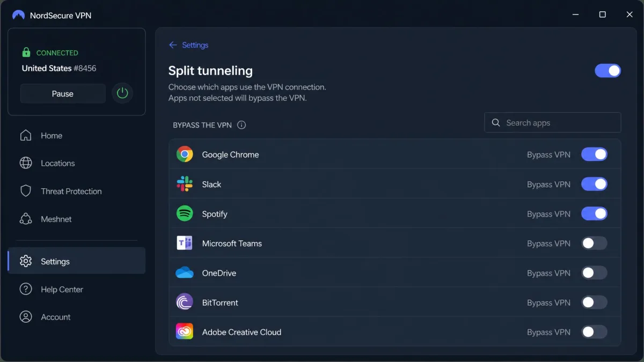Click Bypass VPN label in OneDrive row
The image size is (644, 362).
[x=548, y=273]
